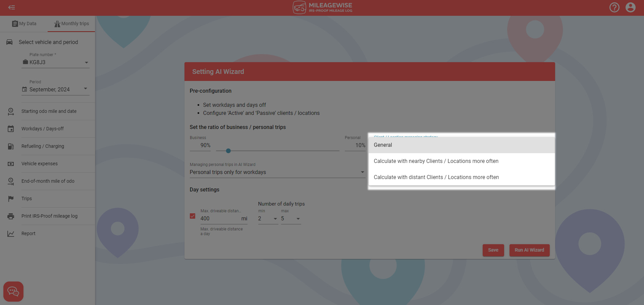Open Vehicle expenses section

pos(40,164)
